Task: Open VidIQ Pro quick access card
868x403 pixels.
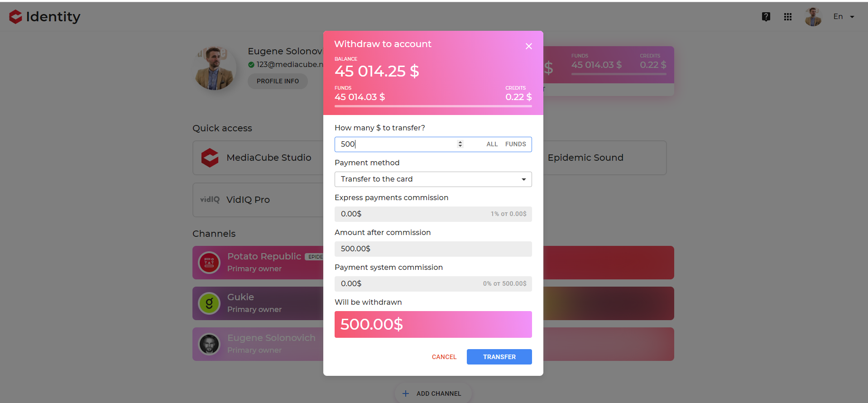Action: click(258, 200)
